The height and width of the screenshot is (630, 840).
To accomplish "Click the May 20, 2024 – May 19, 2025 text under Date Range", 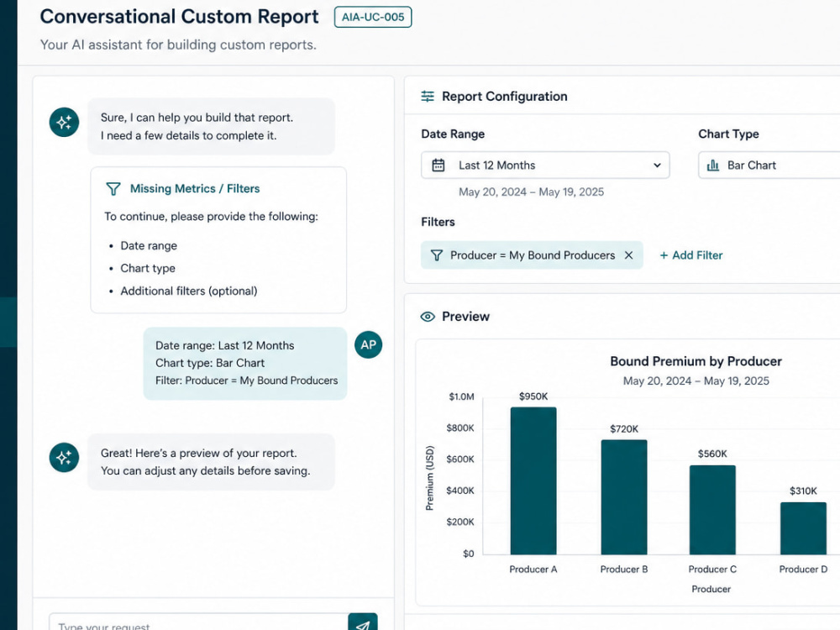I will coord(531,192).
